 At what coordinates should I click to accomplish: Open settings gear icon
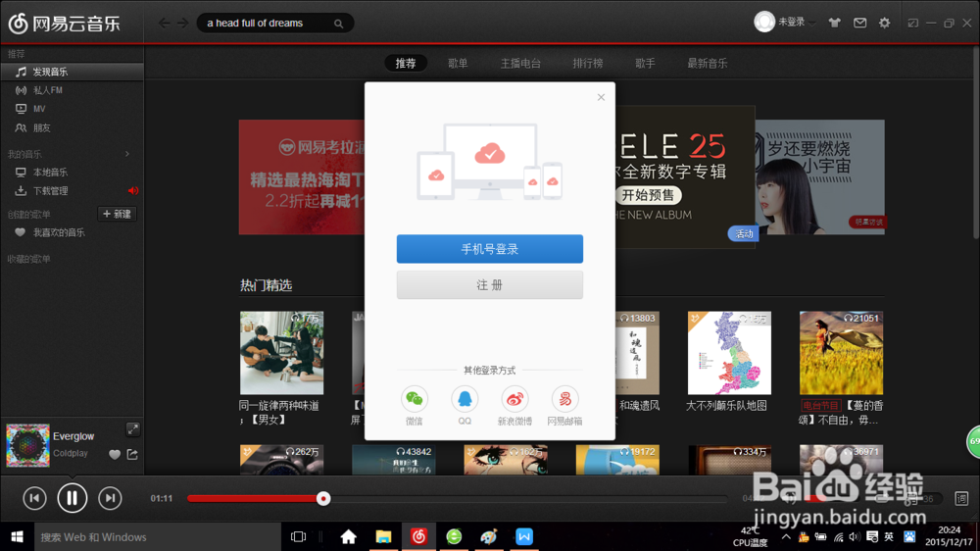pyautogui.click(x=884, y=23)
